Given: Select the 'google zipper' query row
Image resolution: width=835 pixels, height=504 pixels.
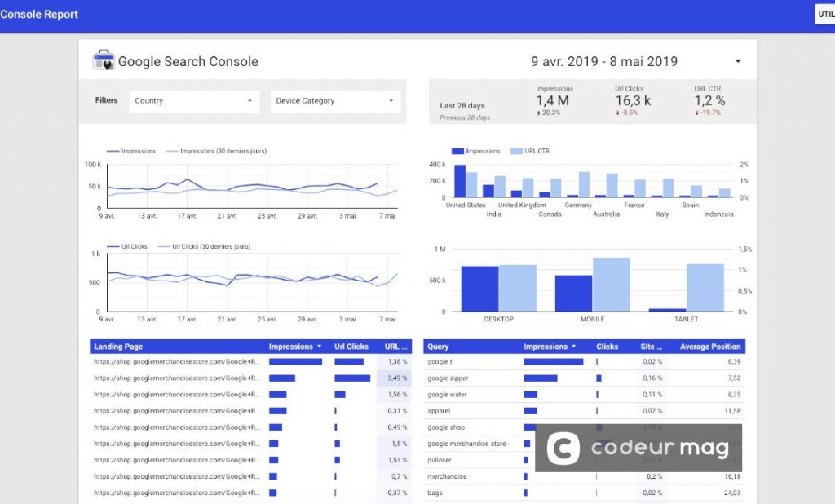Looking at the screenshot, I should click(584, 378).
